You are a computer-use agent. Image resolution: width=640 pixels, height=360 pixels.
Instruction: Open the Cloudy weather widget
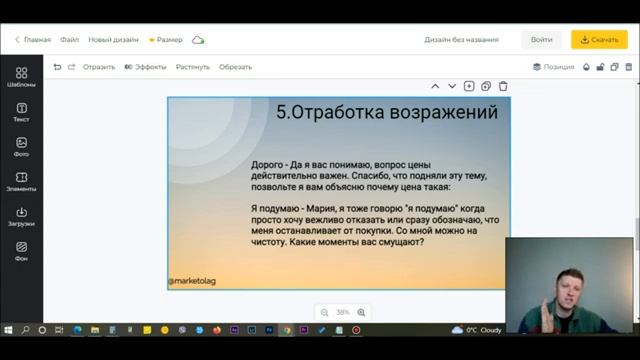[476, 330]
